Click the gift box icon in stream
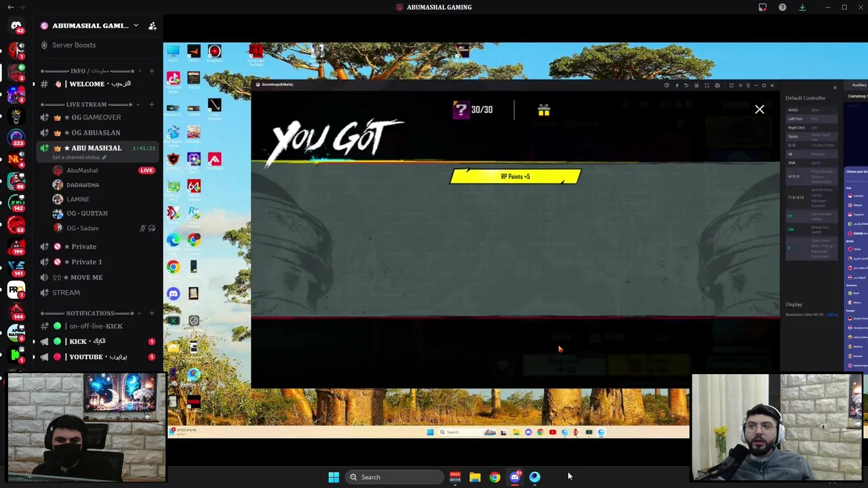868x488 pixels. click(544, 110)
